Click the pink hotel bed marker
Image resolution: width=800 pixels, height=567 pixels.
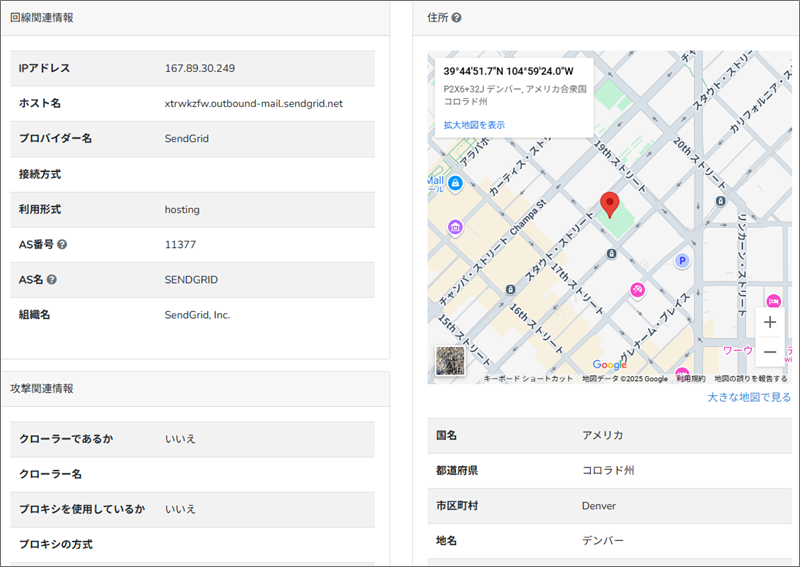[x=773, y=301]
